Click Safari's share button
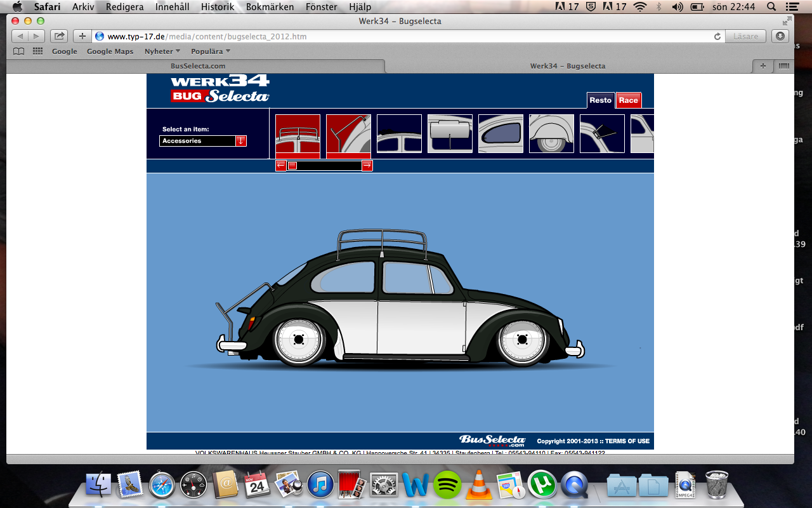 point(59,36)
